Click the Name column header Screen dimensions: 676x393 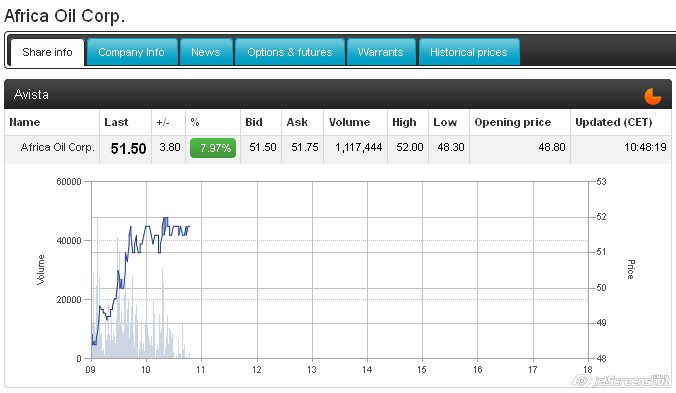(x=25, y=122)
